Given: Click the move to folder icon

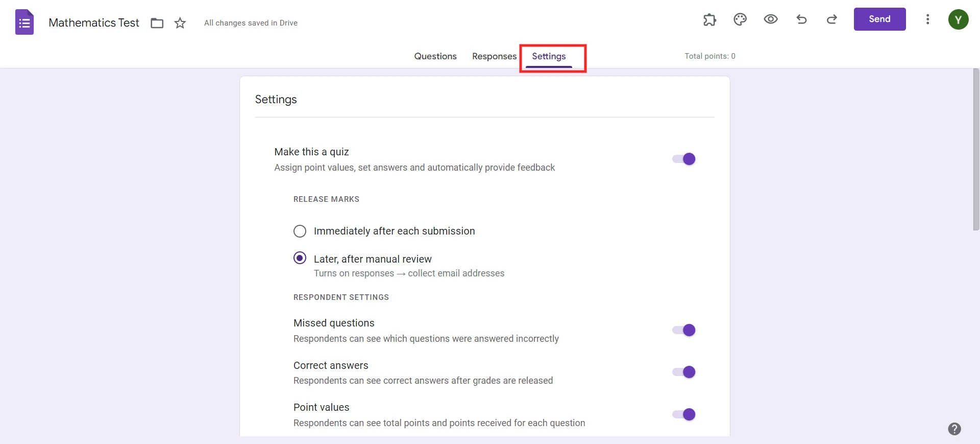Looking at the screenshot, I should pos(157,23).
